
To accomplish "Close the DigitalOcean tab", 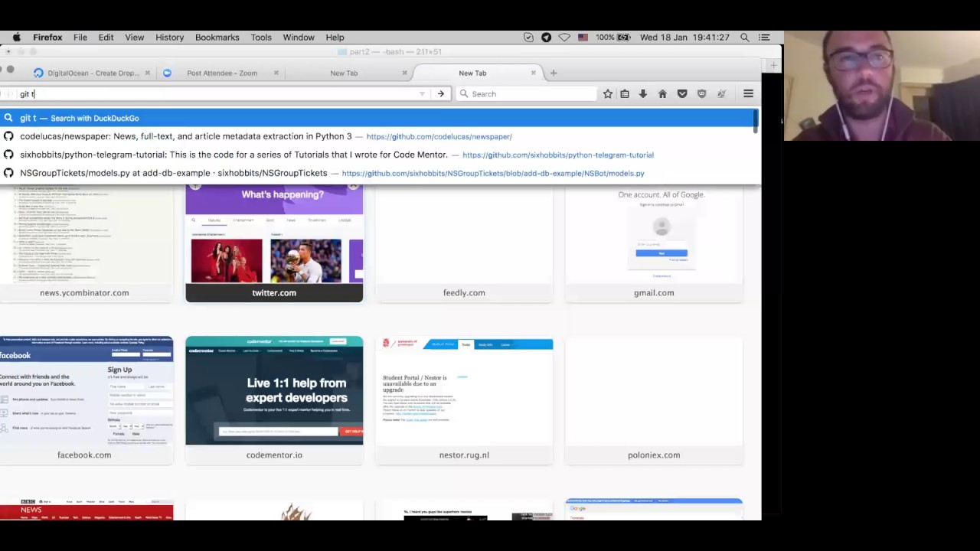I will 147,73.
